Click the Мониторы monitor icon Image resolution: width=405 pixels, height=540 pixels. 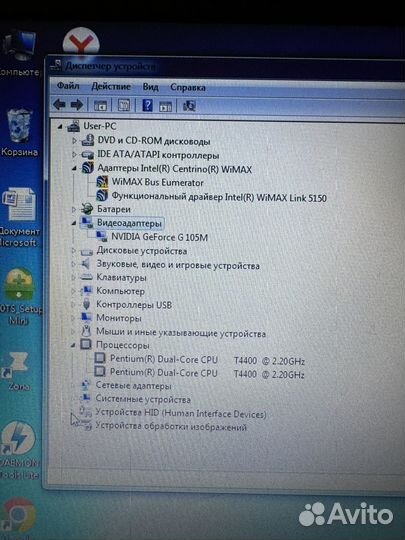click(x=86, y=317)
